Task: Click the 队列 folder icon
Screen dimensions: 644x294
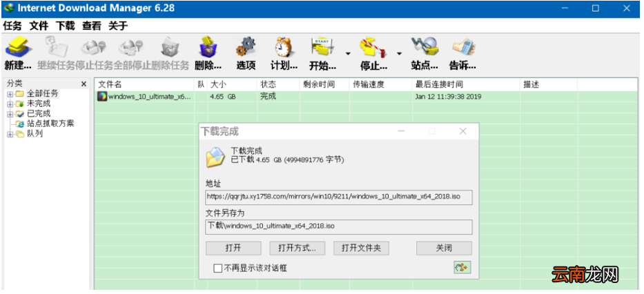Action: pyautogui.click(x=20, y=134)
